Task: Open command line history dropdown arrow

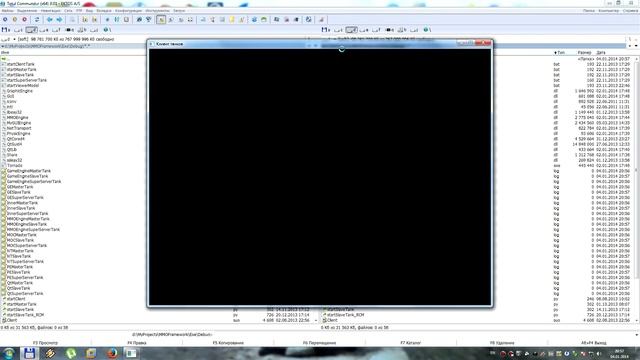Action: click(x=636, y=335)
